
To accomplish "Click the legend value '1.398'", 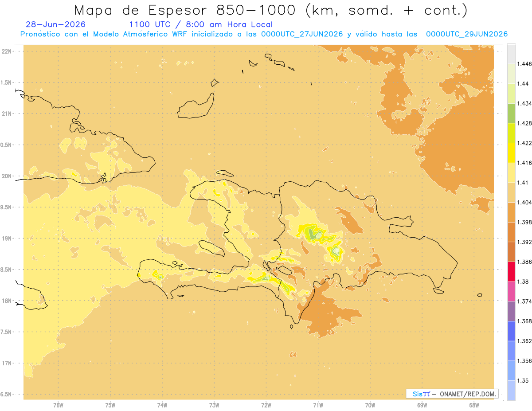I will point(524,222).
